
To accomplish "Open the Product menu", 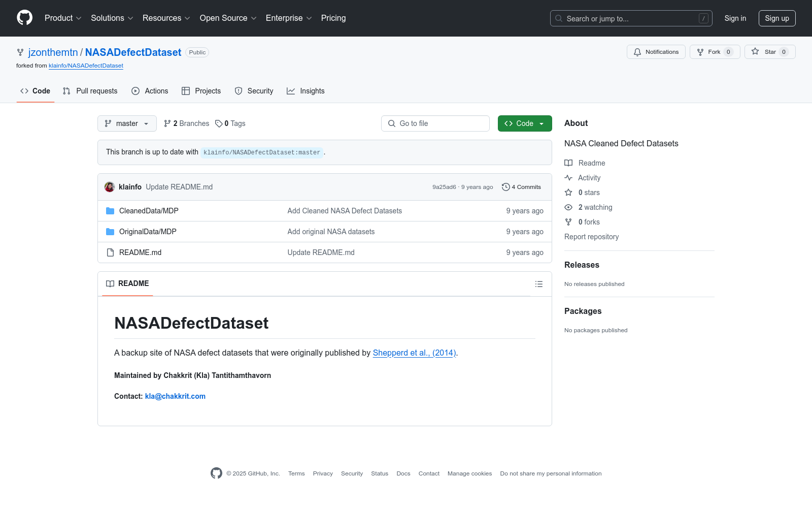I will coord(63,18).
